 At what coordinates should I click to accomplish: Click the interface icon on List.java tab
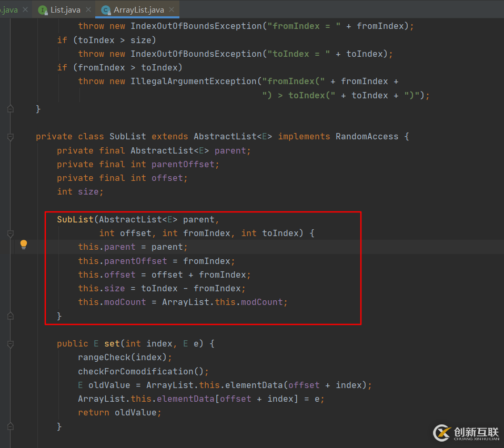point(43,11)
